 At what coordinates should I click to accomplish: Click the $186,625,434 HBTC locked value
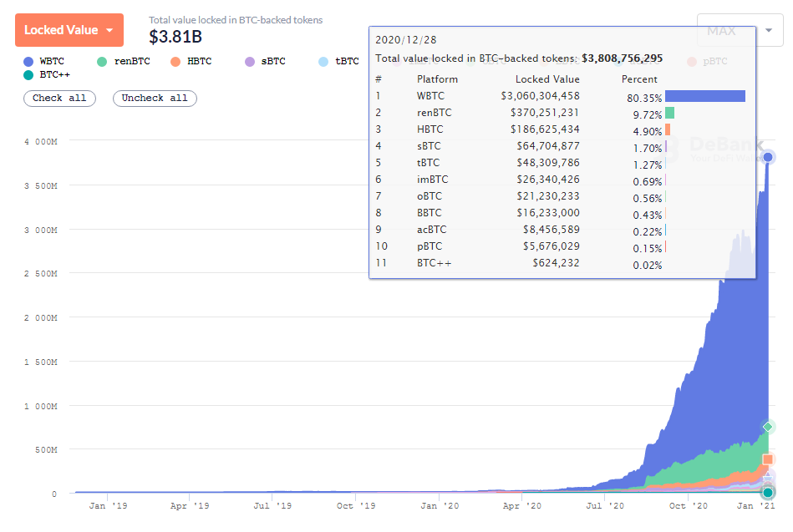tap(545, 129)
